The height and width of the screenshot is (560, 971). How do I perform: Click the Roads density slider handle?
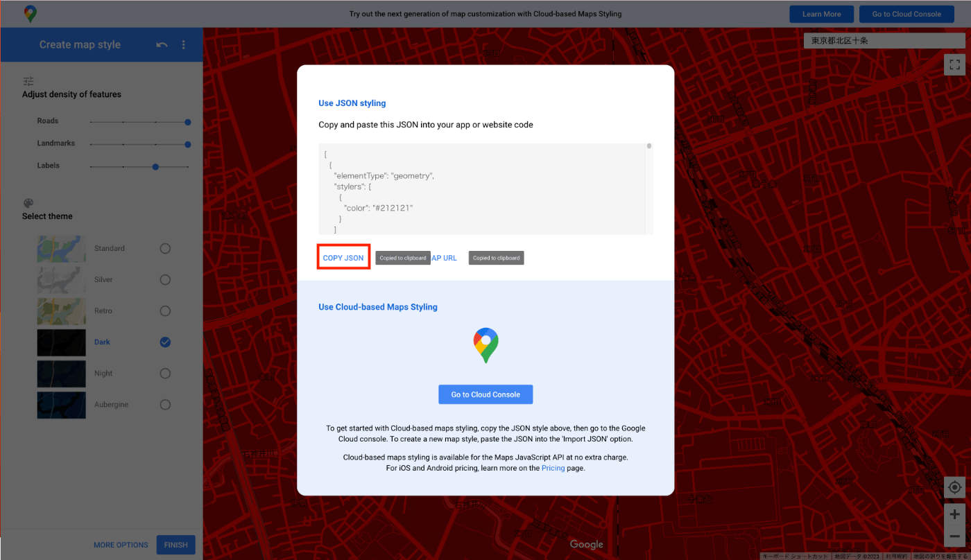188,122
